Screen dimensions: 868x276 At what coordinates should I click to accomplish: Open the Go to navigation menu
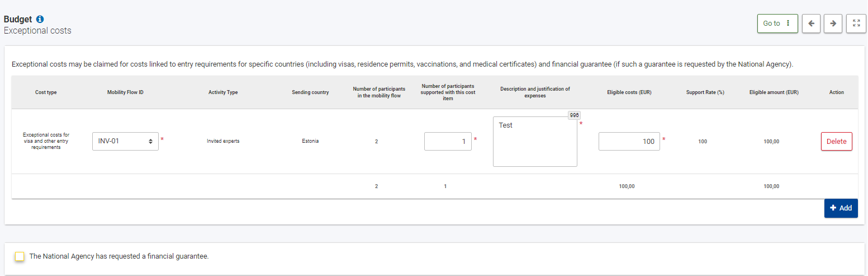click(777, 24)
